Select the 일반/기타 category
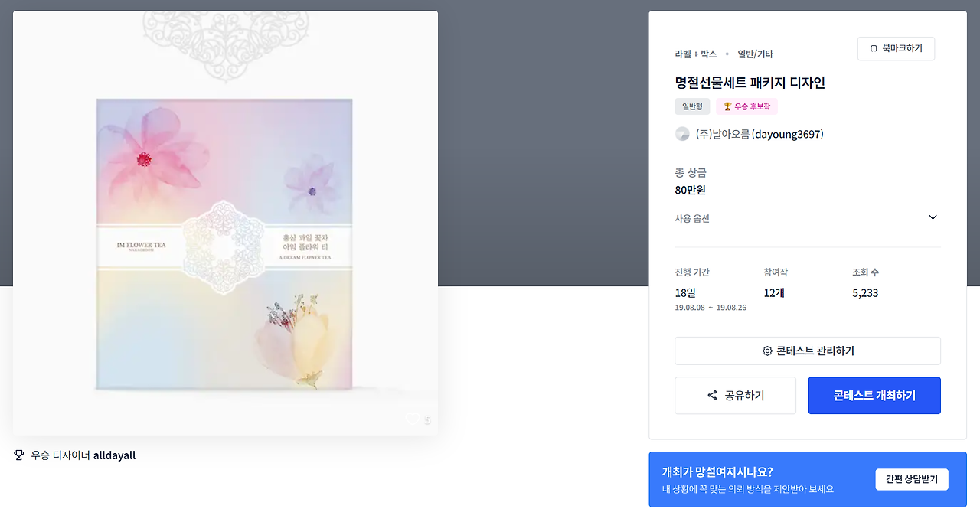The width and height of the screenshot is (980, 509). (755, 54)
